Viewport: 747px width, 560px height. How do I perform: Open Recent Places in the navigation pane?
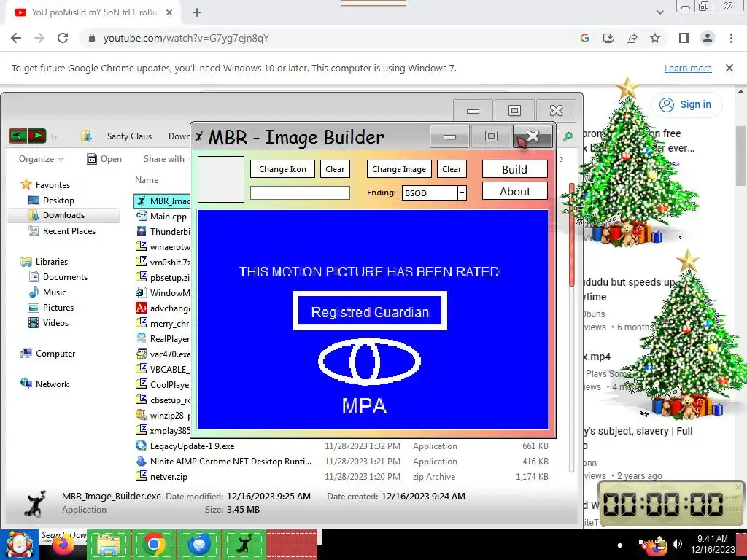[69, 231]
